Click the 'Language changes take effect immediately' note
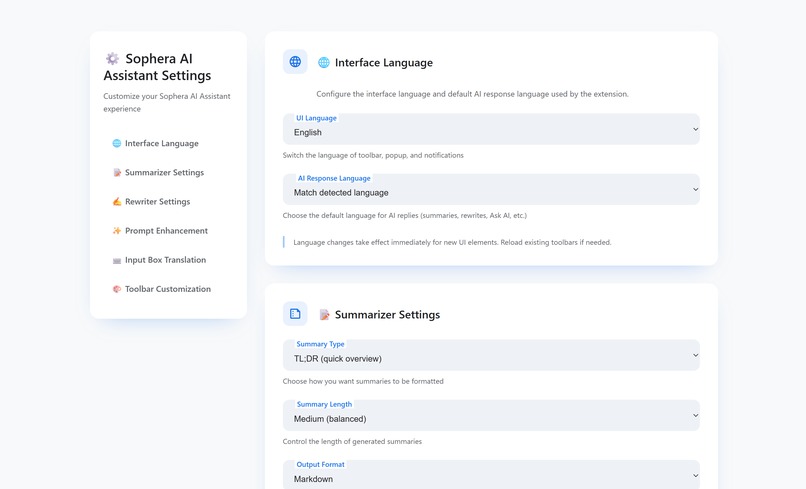 (452, 242)
